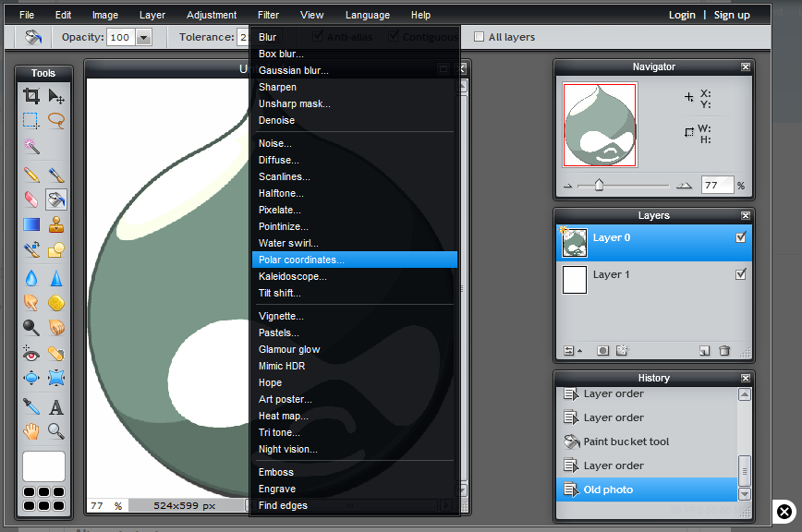Open the File menu
This screenshot has width=802, height=532.
click(27, 16)
